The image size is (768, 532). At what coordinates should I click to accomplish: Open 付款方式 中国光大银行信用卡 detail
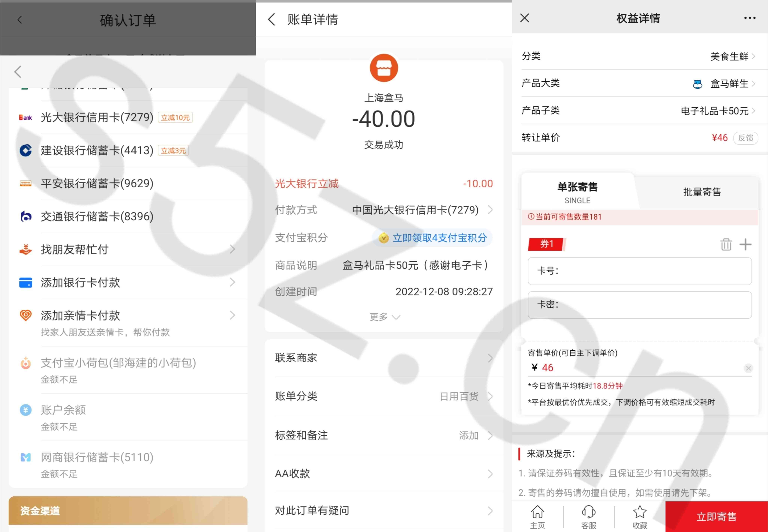384,210
